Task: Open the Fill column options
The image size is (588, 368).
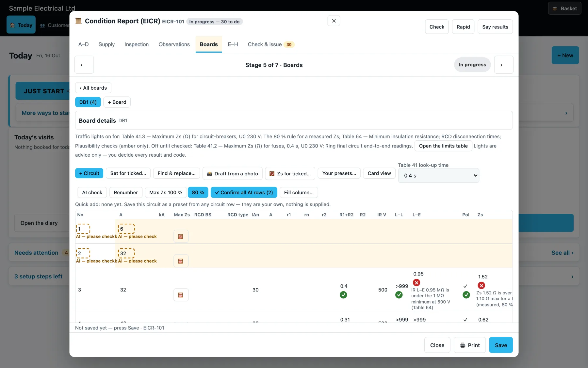Action: click(299, 192)
